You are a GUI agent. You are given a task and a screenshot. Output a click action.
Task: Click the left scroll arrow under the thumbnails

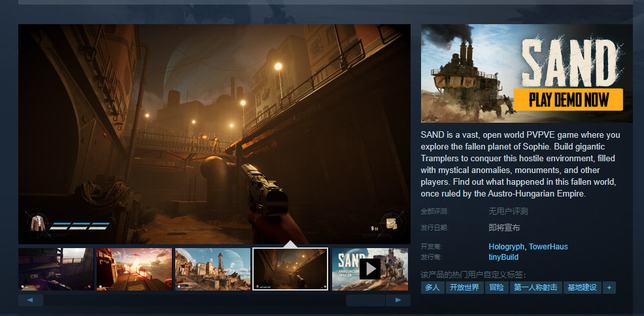click(x=31, y=300)
